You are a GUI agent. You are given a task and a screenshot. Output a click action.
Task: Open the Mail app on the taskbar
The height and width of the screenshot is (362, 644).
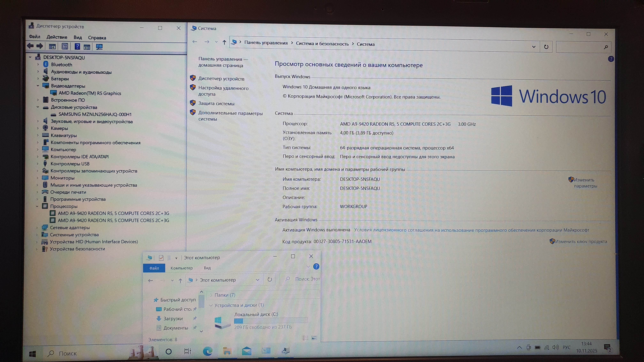(246, 351)
